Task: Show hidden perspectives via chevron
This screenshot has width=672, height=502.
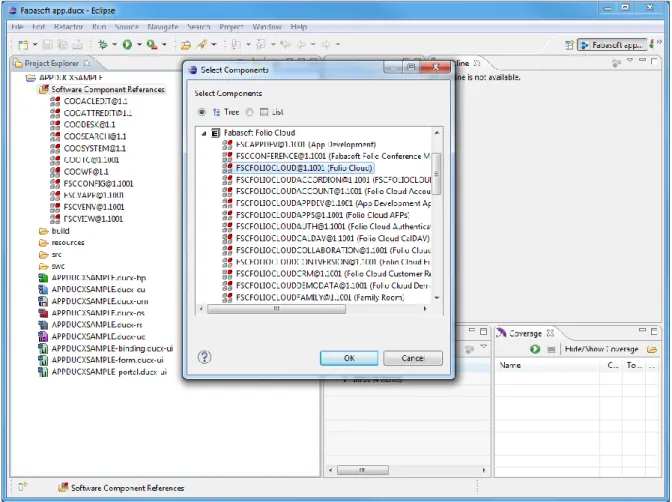Action: (x=659, y=42)
